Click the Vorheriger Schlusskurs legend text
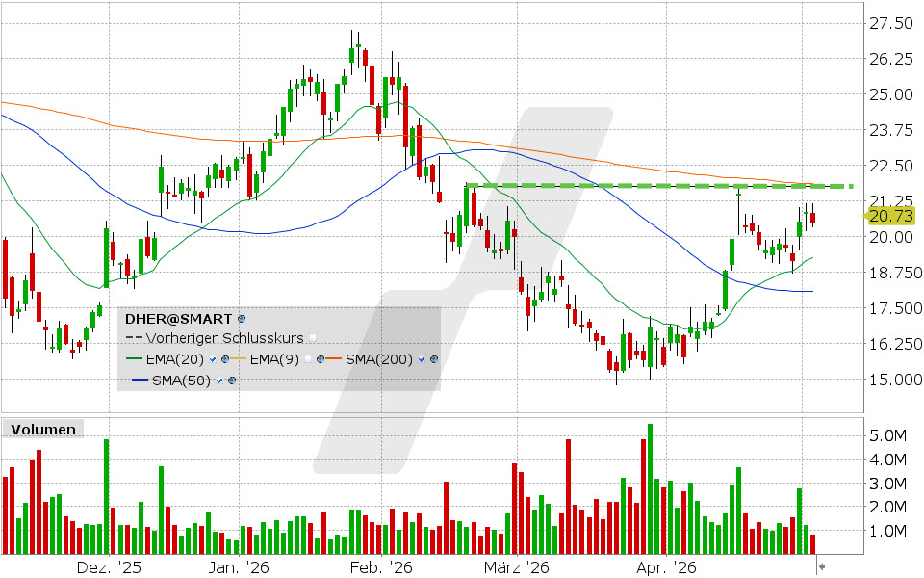Screen dimensions: 924x578 click(225, 338)
